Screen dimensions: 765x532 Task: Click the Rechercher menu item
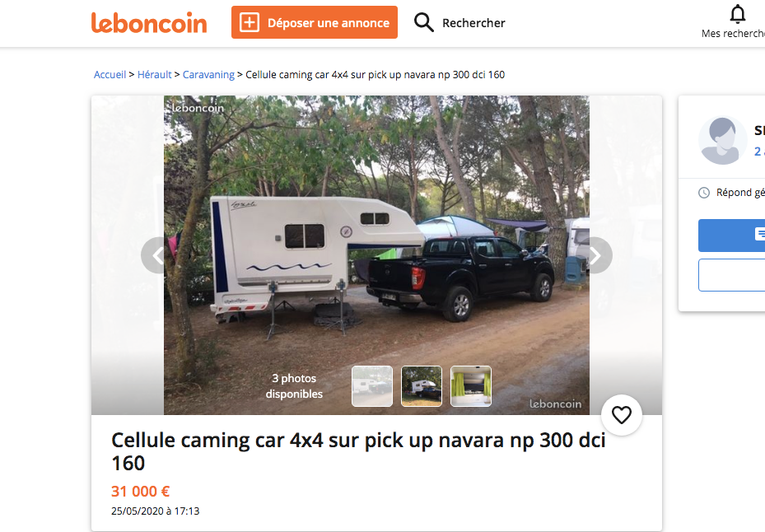[473, 23]
